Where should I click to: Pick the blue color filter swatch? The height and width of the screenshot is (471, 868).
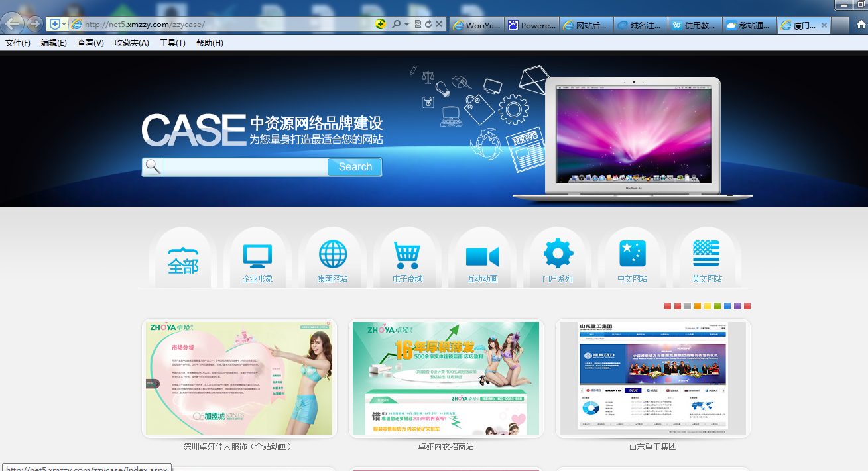[727, 306]
